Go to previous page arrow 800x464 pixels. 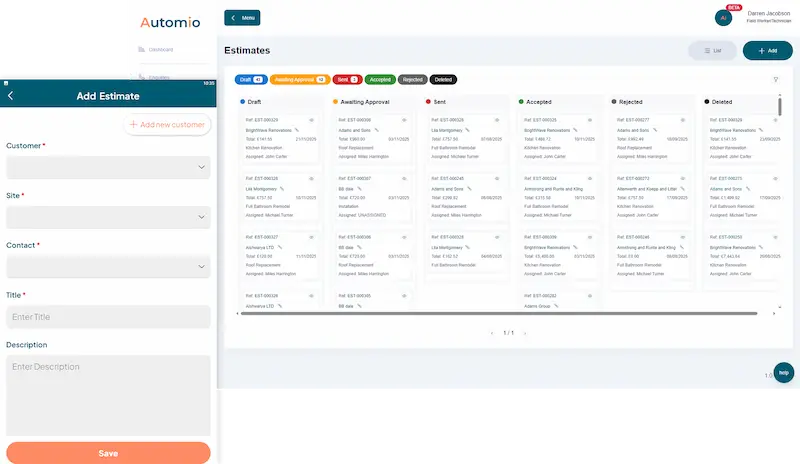tap(492, 333)
